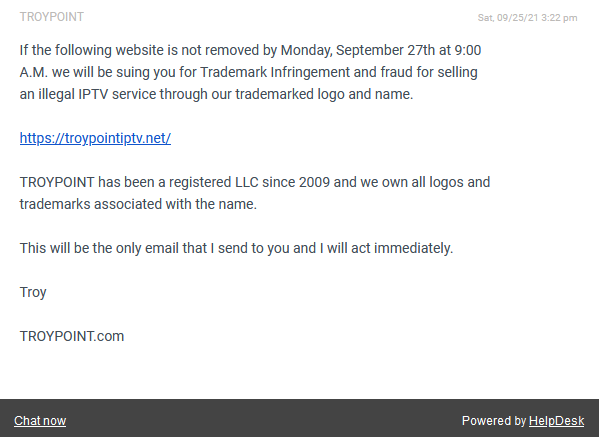Click the line 'trademarks associated with the name.'
Image resolution: width=599 pixels, height=437 pixels.
138,204
